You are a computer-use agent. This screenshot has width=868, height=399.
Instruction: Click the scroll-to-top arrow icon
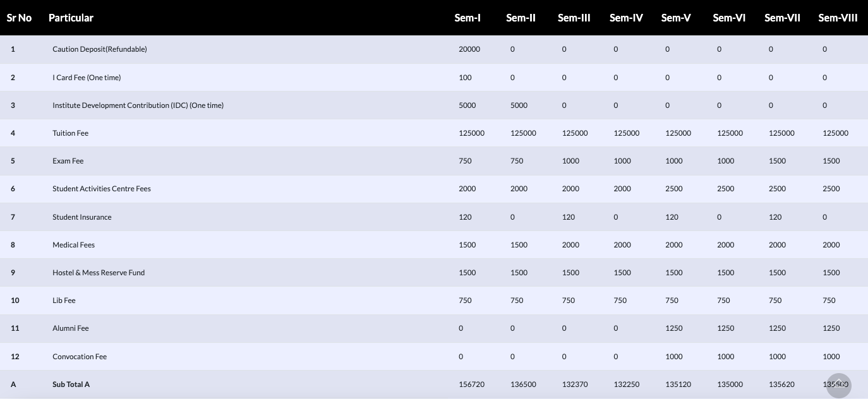pos(839,385)
